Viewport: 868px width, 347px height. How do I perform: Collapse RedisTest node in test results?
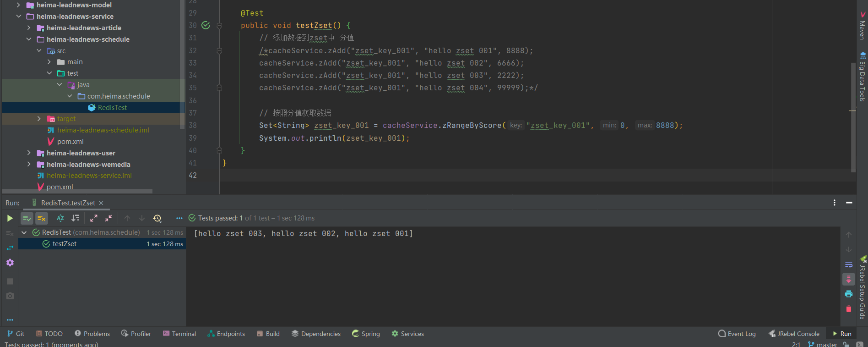[x=24, y=232]
